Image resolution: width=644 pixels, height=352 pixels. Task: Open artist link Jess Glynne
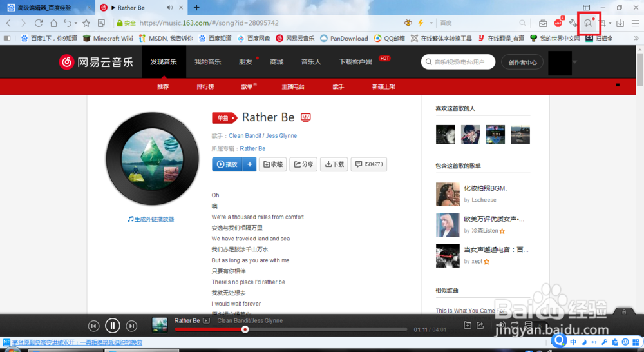click(x=281, y=135)
